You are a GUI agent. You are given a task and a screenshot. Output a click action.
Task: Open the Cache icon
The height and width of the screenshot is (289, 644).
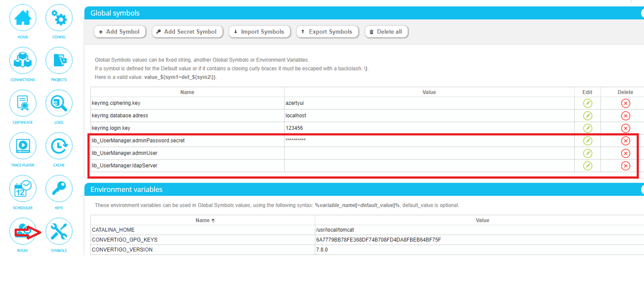click(x=59, y=146)
